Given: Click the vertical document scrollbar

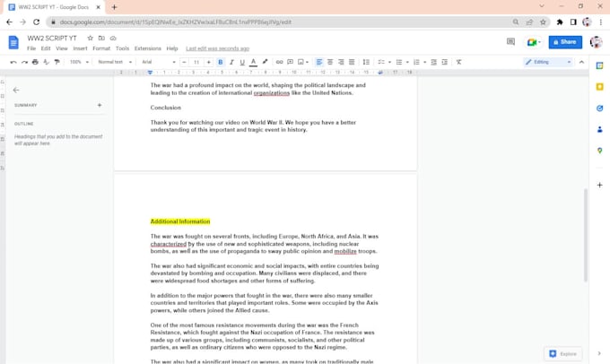Looking at the screenshot, I should [586, 235].
